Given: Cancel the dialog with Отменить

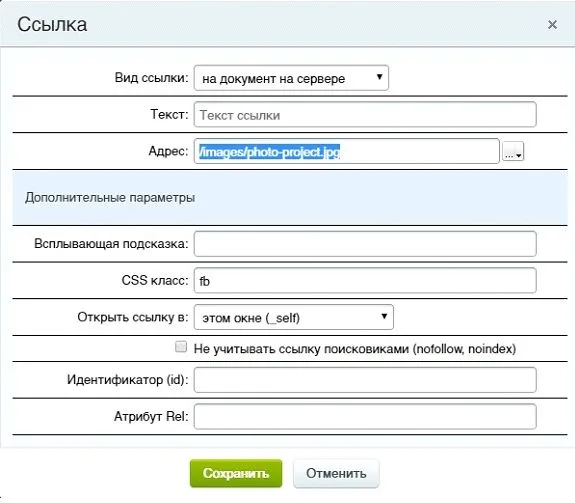Looking at the screenshot, I should [x=336, y=473].
